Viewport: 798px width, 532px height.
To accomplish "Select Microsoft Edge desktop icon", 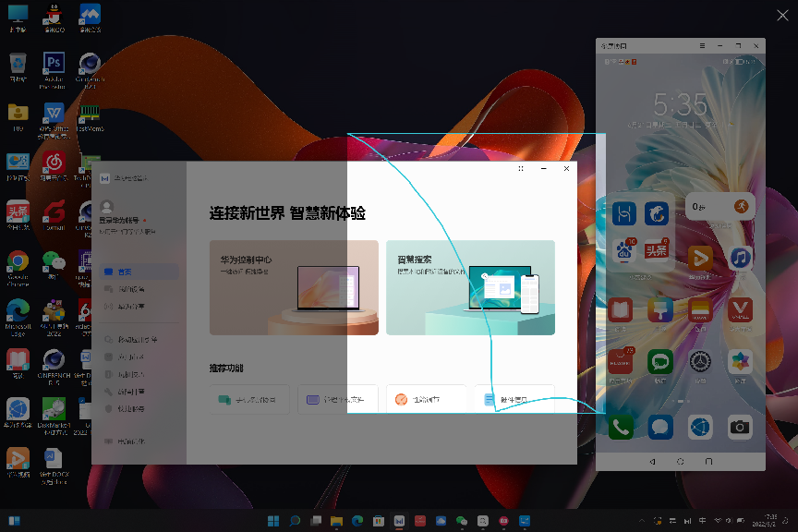I will tap(18, 318).
